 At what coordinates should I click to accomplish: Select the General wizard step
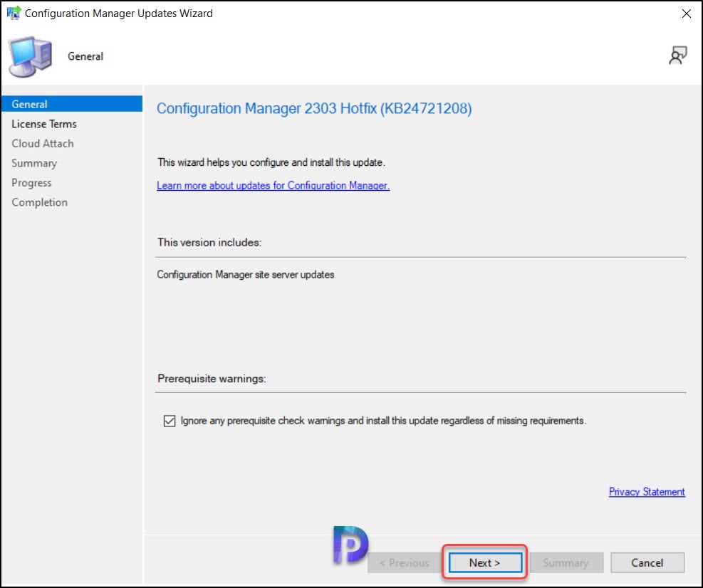[x=72, y=104]
